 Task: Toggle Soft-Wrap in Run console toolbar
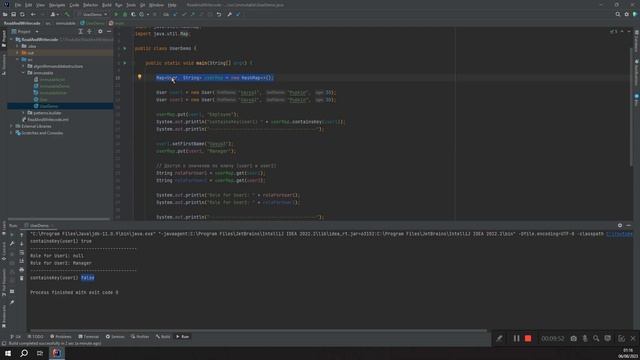(22, 252)
